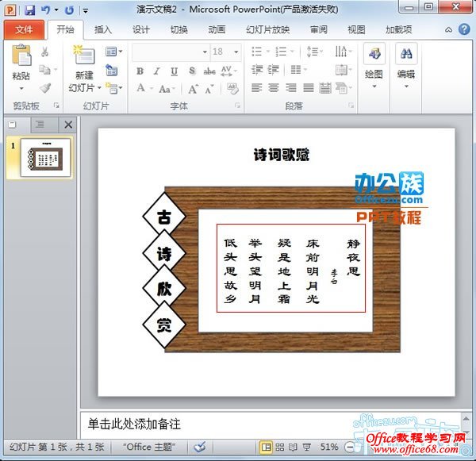The width and height of the screenshot is (476, 461).
Task: Click the Editing (编辑) binoculars icon
Action: click(406, 55)
